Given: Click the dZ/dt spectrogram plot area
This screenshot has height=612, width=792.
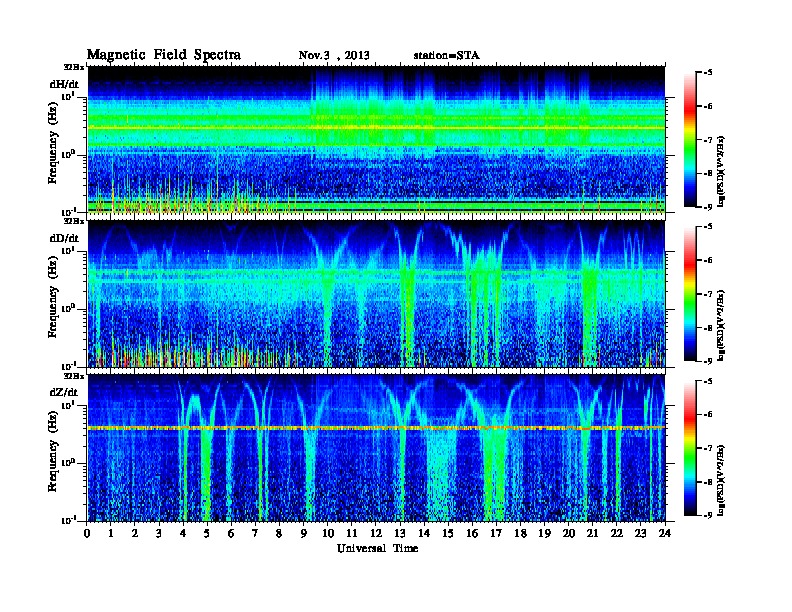Looking at the screenshot, I should [x=376, y=448].
